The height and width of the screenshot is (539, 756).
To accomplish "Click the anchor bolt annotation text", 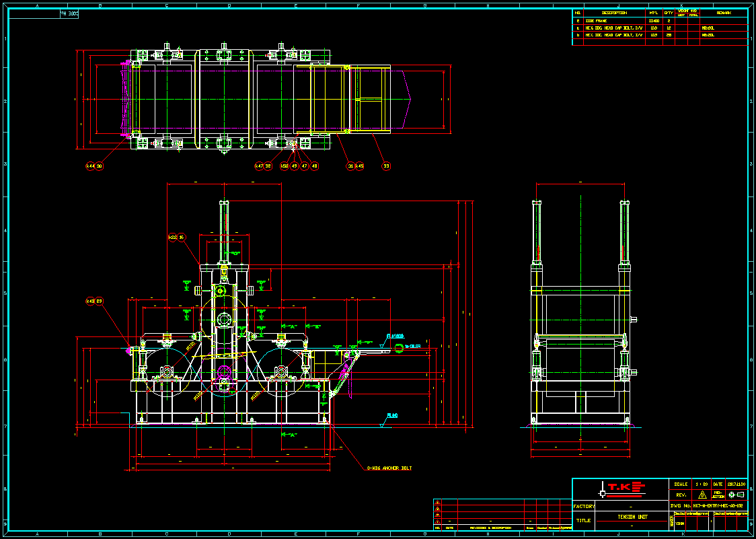I will coord(389,468).
